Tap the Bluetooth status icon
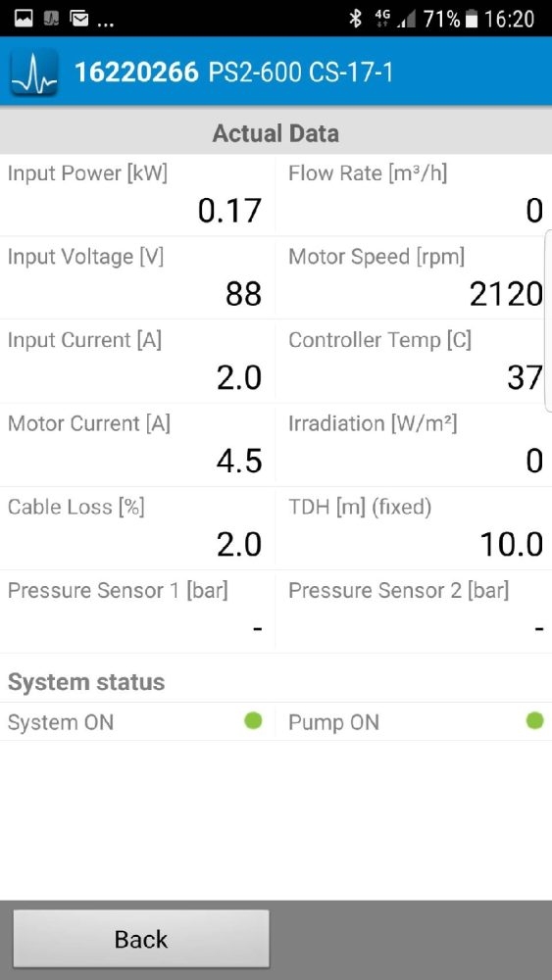 [x=356, y=19]
